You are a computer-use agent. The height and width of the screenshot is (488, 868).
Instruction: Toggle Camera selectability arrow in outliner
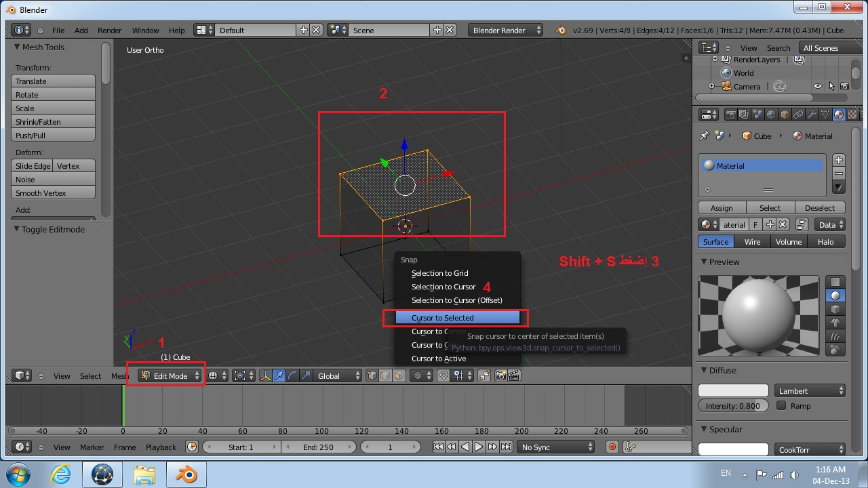click(831, 86)
